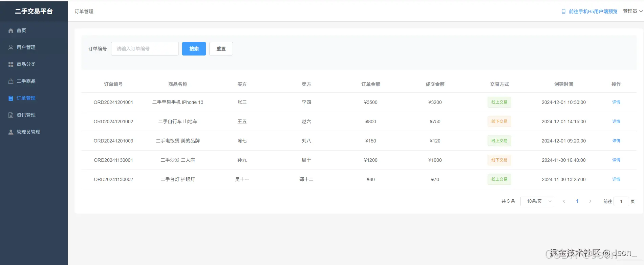Click deal amount ¥3200
Image resolution: width=644 pixels, height=265 pixels.
click(435, 102)
